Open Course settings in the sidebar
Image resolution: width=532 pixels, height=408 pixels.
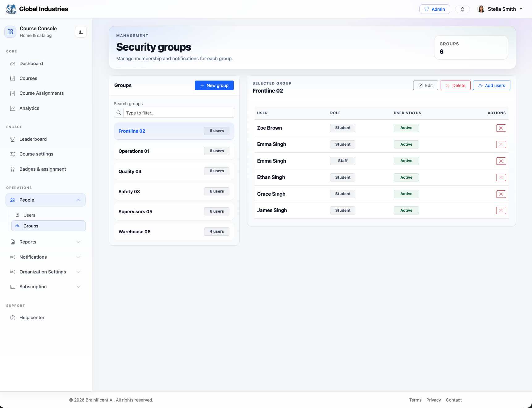tap(46, 154)
